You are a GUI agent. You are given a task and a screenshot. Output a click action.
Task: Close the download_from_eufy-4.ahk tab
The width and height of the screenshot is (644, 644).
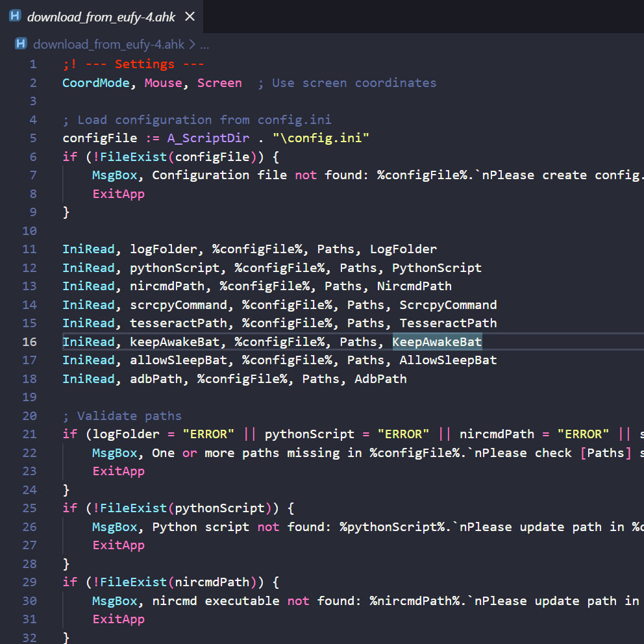[190, 17]
